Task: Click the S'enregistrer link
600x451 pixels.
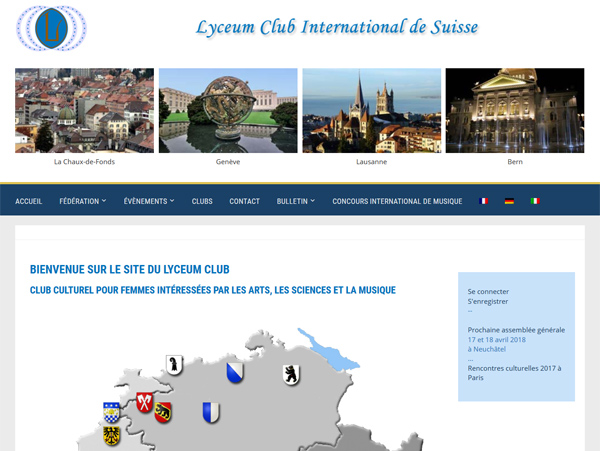Action: click(488, 301)
